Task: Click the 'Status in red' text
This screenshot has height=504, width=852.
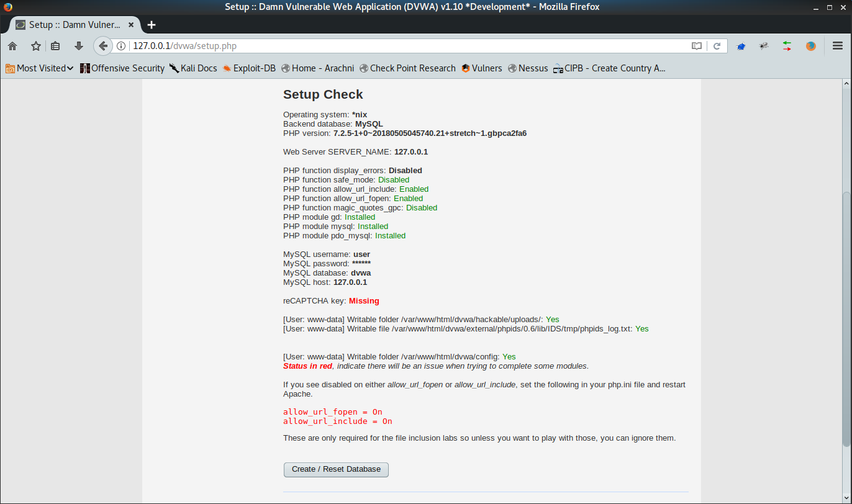Action: (307, 366)
